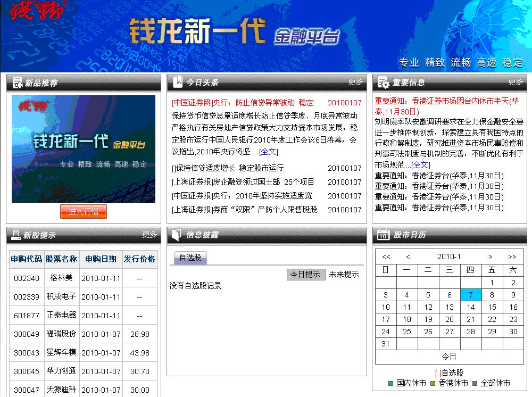532x397 pixels.
Task: Select day 1 in calendar
Action: coord(492,283)
